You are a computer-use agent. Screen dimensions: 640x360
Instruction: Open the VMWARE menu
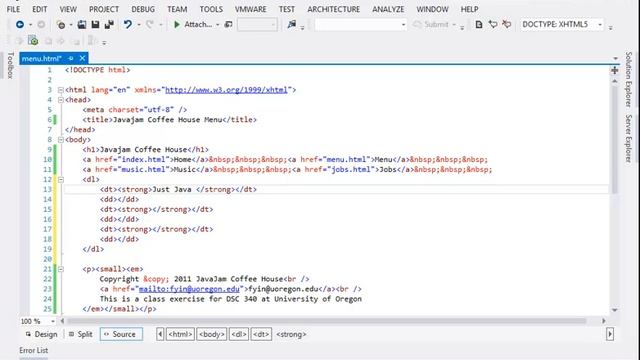(251, 9)
